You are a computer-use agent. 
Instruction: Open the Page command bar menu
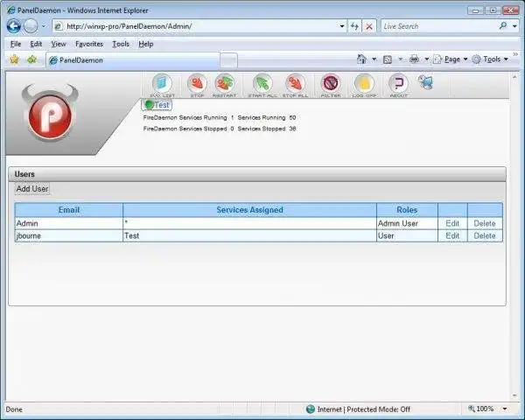(451, 59)
